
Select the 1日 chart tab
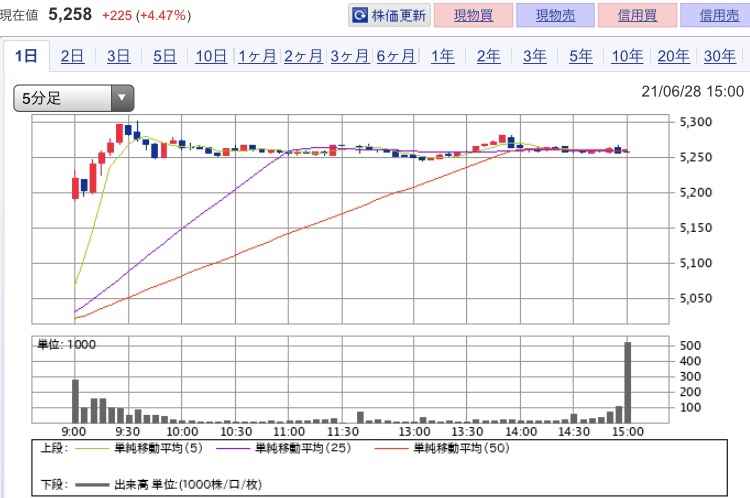(x=26, y=56)
